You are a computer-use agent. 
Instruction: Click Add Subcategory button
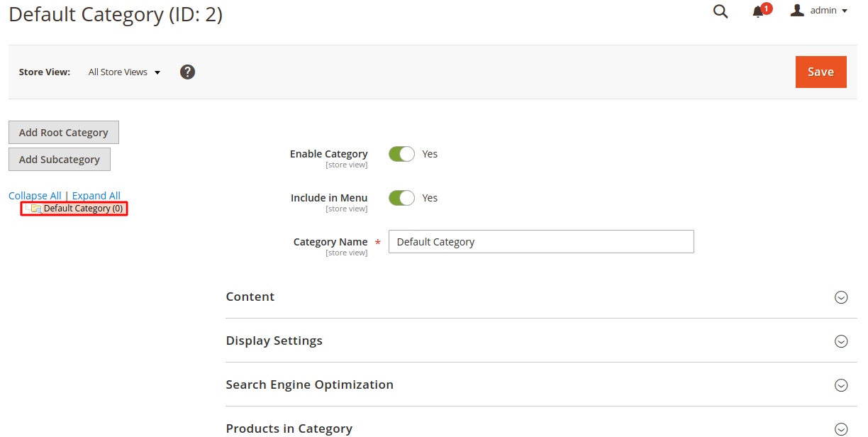point(60,160)
